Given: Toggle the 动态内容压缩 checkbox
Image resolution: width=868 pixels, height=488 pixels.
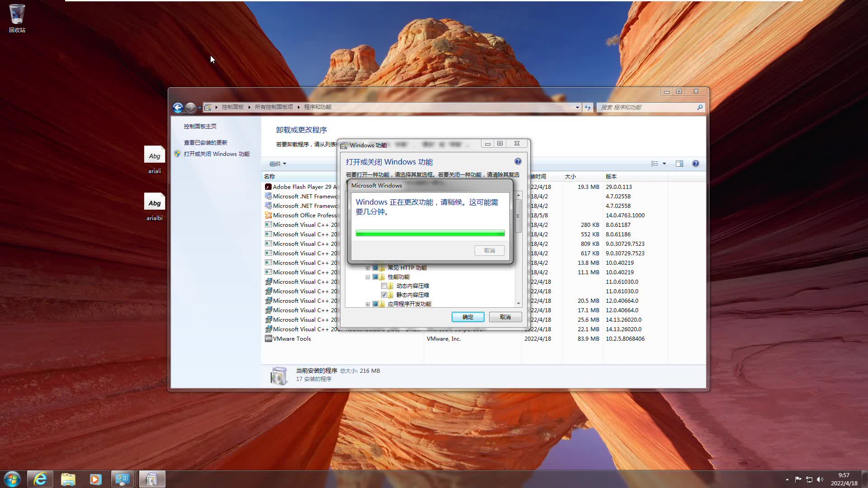Looking at the screenshot, I should point(385,286).
